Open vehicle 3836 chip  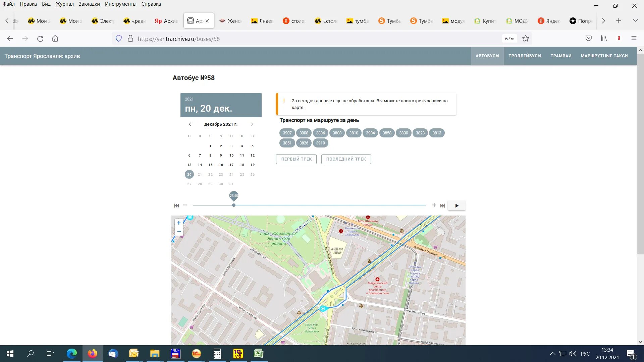point(320,133)
